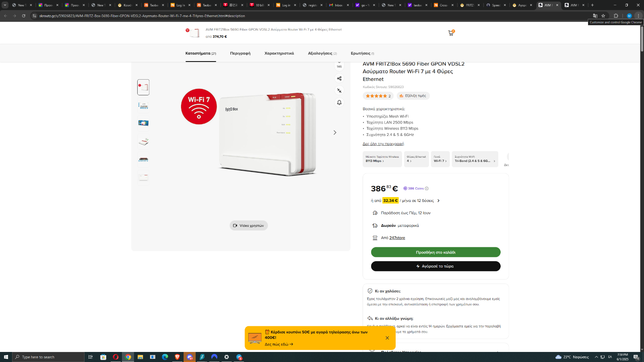Switch to Καταστήματα tab
The image size is (644, 362).
pyautogui.click(x=200, y=53)
